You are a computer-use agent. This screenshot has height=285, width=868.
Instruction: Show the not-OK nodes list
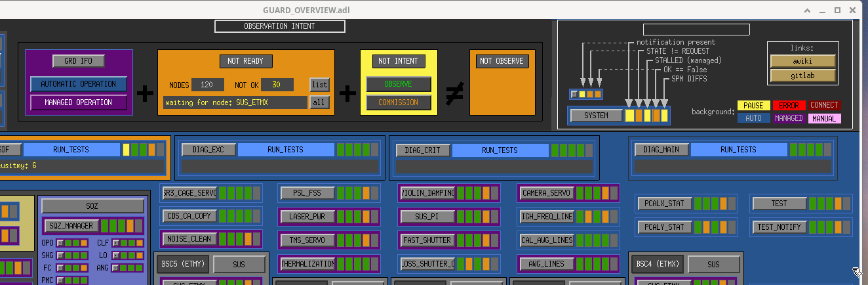coord(319,85)
